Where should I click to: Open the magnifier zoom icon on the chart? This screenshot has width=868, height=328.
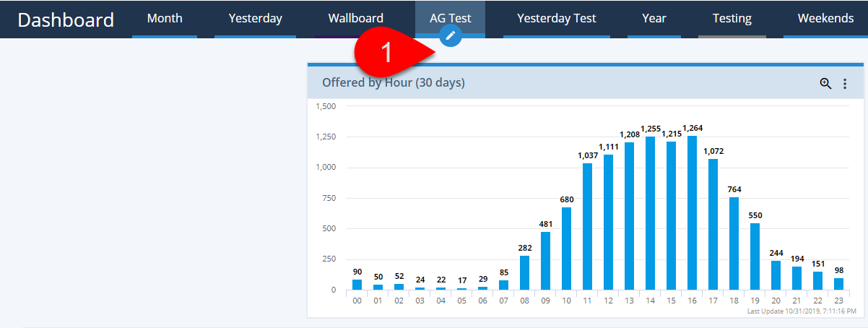coord(825,83)
